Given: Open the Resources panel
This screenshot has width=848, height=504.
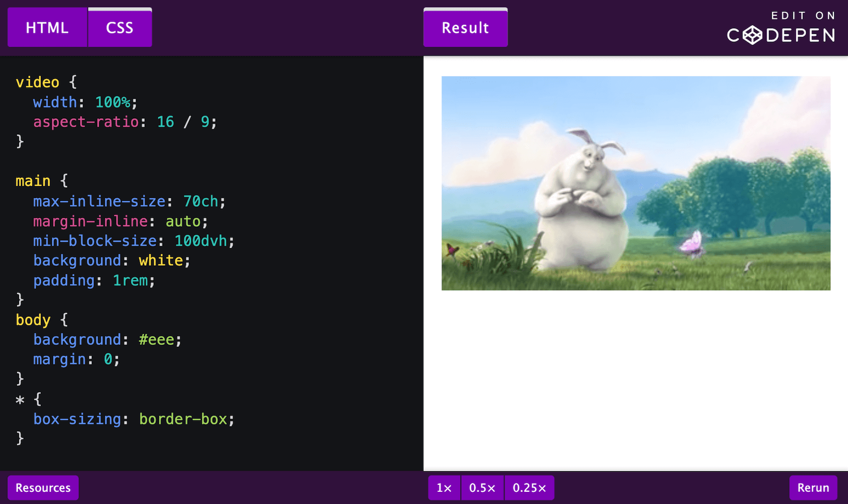Looking at the screenshot, I should pyautogui.click(x=42, y=488).
